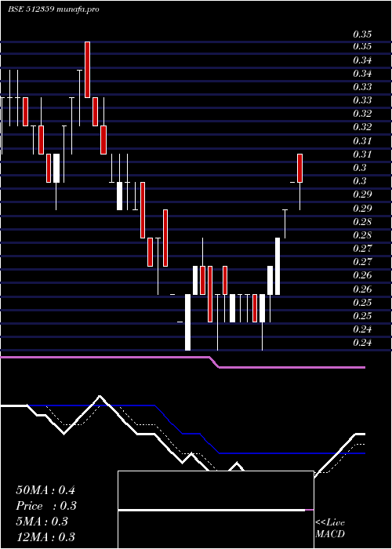Click the 12MA : 0.3 readout
Viewport: 392px width, 549px height.
(45, 537)
